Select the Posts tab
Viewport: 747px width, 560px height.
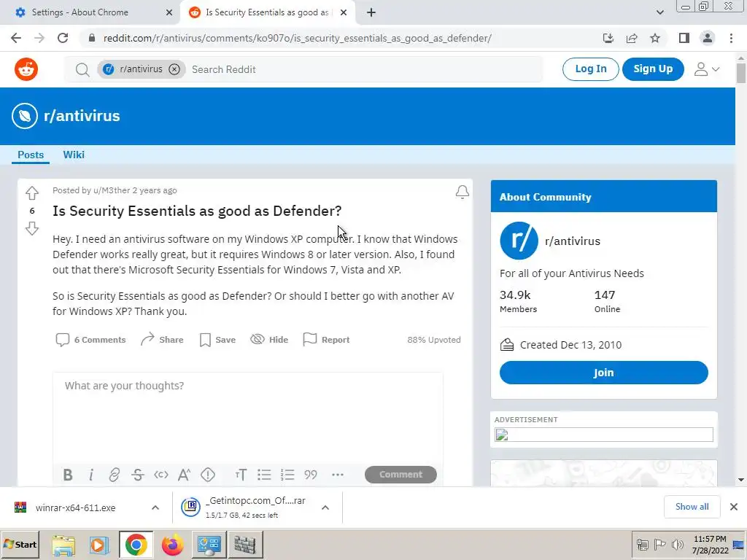[x=31, y=155]
